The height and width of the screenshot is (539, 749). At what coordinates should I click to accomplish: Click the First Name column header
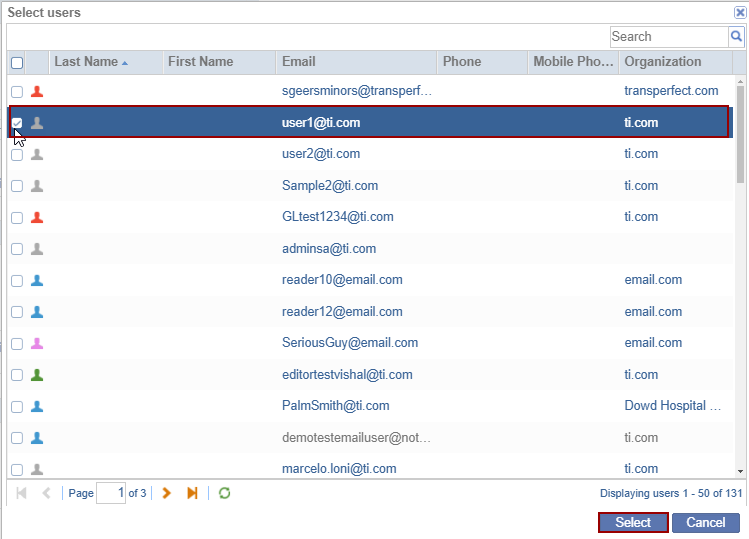(201, 62)
